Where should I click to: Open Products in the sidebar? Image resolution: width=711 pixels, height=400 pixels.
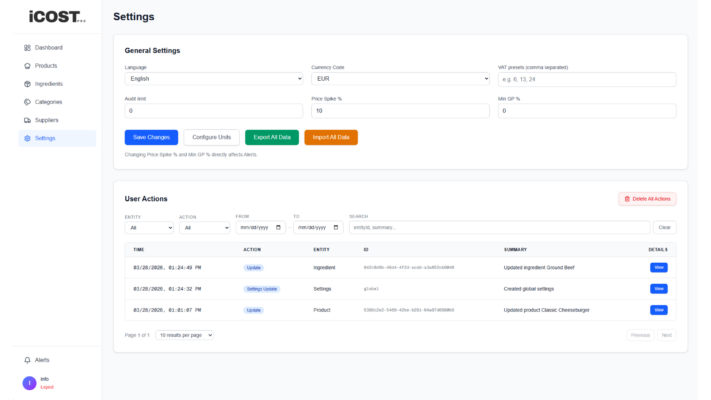pos(57,66)
